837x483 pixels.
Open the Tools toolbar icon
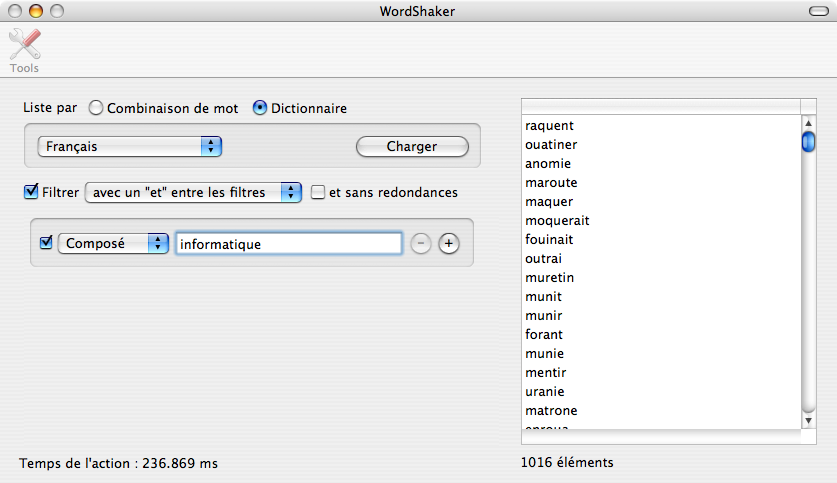pyautogui.click(x=25, y=51)
